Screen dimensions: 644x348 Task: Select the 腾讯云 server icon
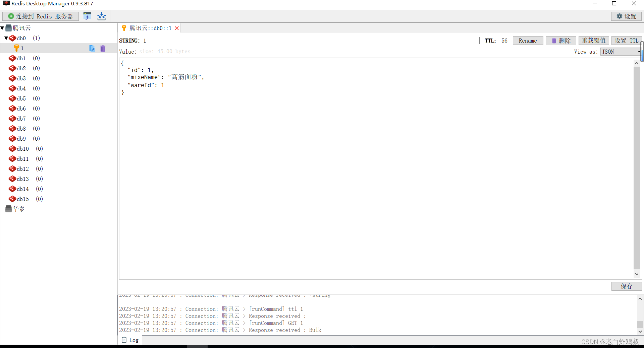pyautogui.click(x=9, y=28)
